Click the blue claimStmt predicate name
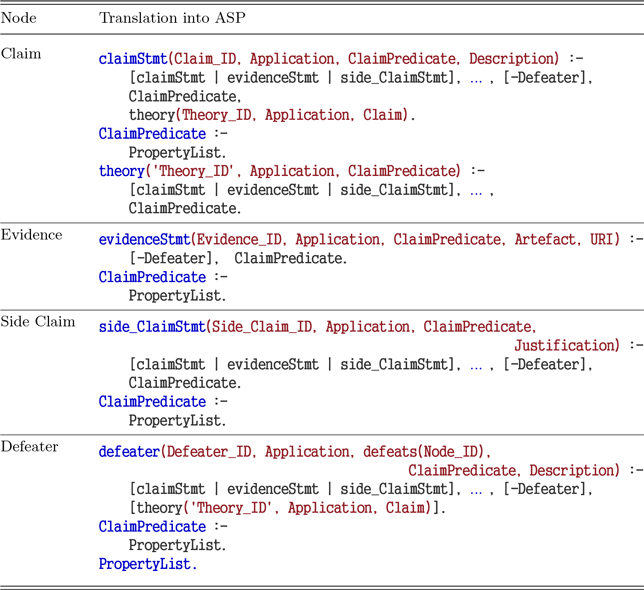This screenshot has width=644, height=590. (133, 59)
